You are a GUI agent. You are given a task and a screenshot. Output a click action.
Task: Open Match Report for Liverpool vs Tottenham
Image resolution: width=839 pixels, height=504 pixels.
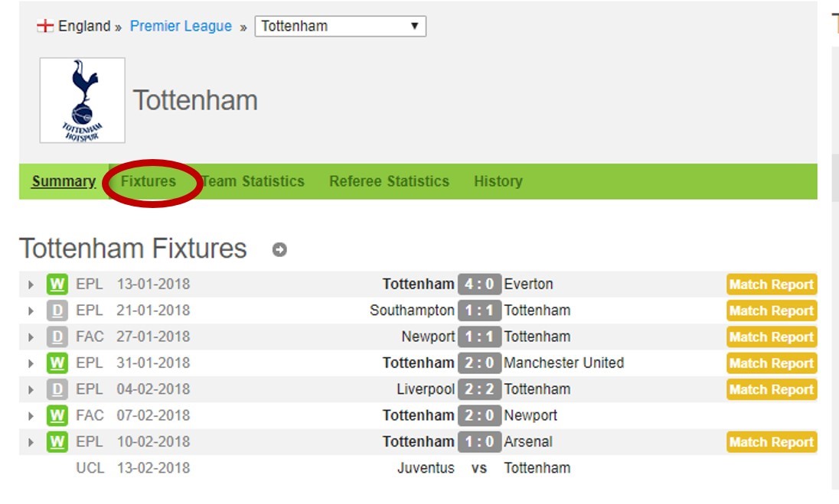[x=772, y=389]
